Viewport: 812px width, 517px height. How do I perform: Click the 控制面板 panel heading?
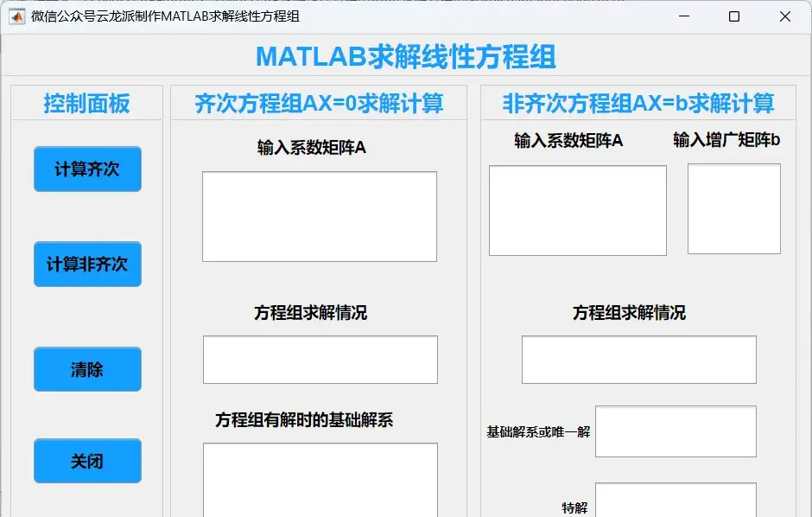pos(87,103)
